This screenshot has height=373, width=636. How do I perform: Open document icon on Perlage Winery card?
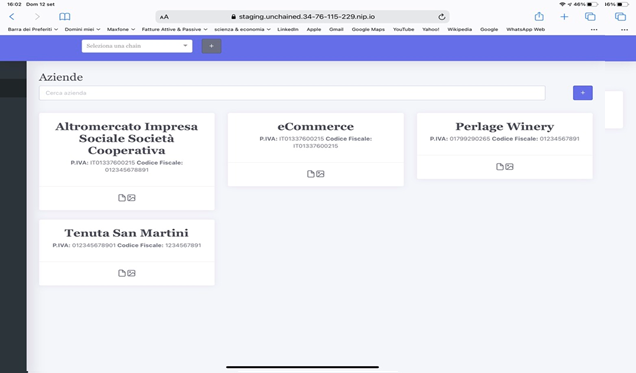point(500,167)
